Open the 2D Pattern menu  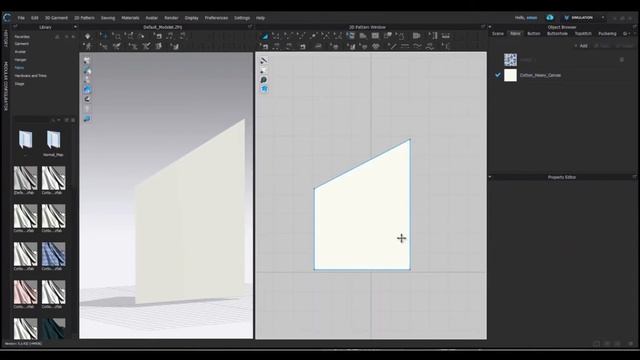click(x=84, y=18)
